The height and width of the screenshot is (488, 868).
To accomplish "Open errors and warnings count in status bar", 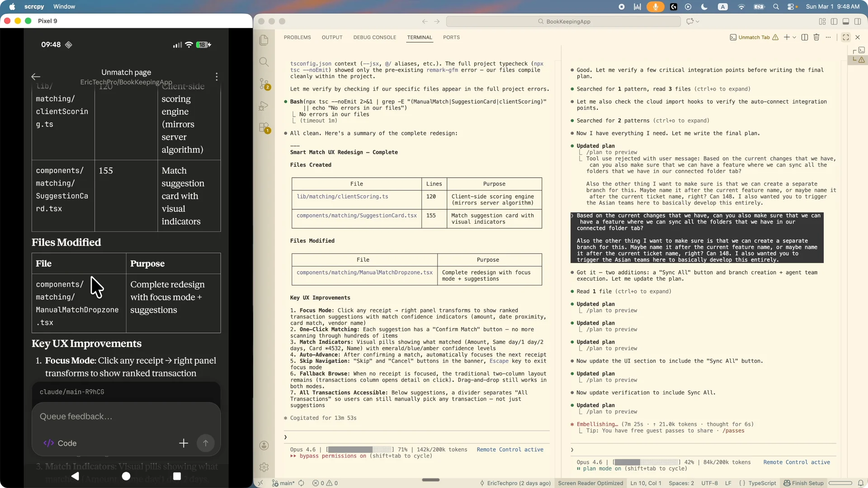I will coord(325,483).
